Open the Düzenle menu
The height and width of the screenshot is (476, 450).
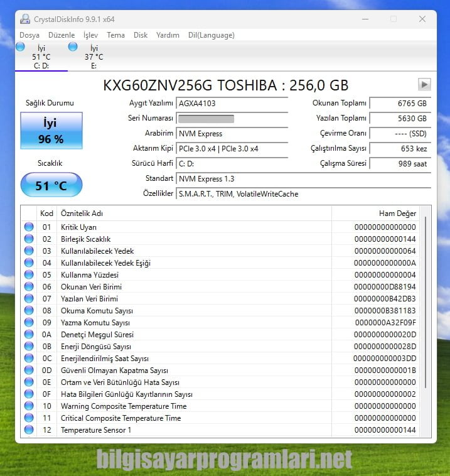click(x=62, y=35)
